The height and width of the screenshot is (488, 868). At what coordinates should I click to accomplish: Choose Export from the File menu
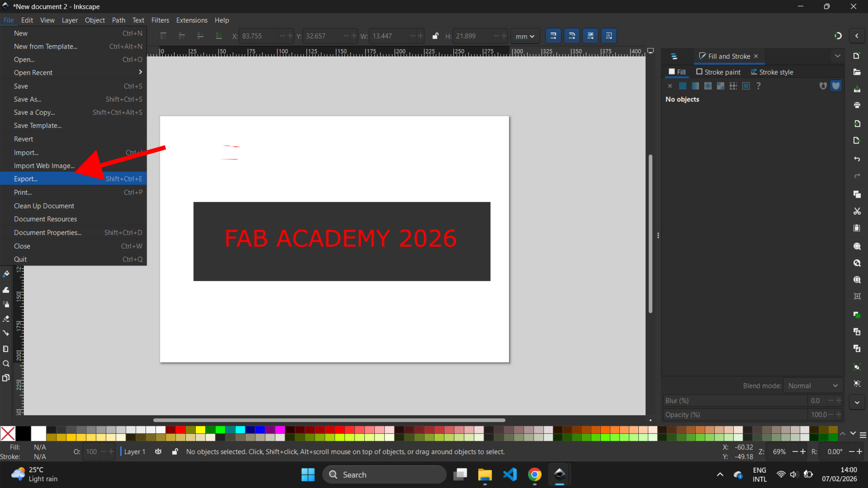tap(26, 179)
